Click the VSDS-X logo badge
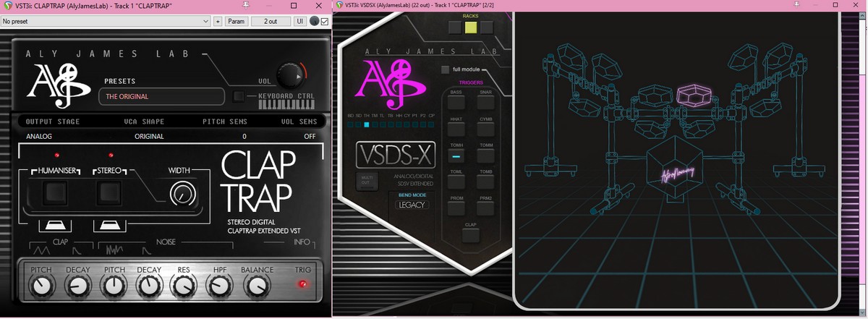Screen dimensions: 868x319 coord(395,155)
